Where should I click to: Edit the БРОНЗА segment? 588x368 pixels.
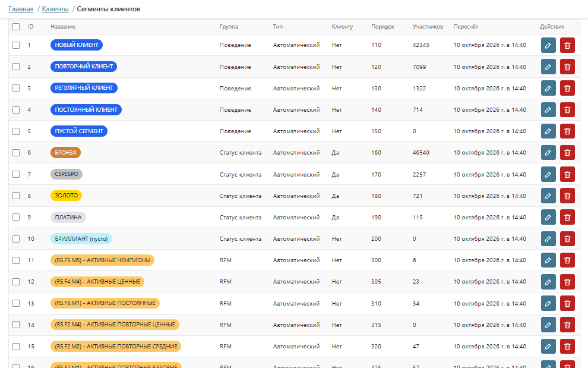[548, 152]
